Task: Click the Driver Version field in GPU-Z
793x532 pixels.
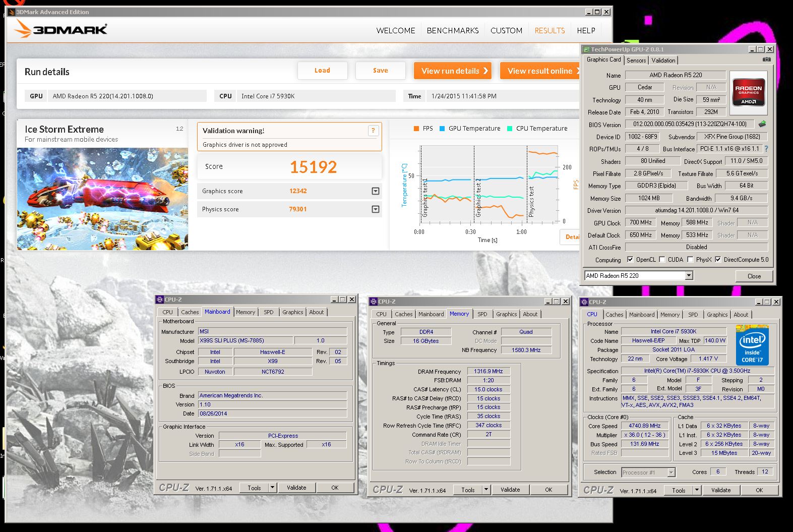Action: (697, 210)
